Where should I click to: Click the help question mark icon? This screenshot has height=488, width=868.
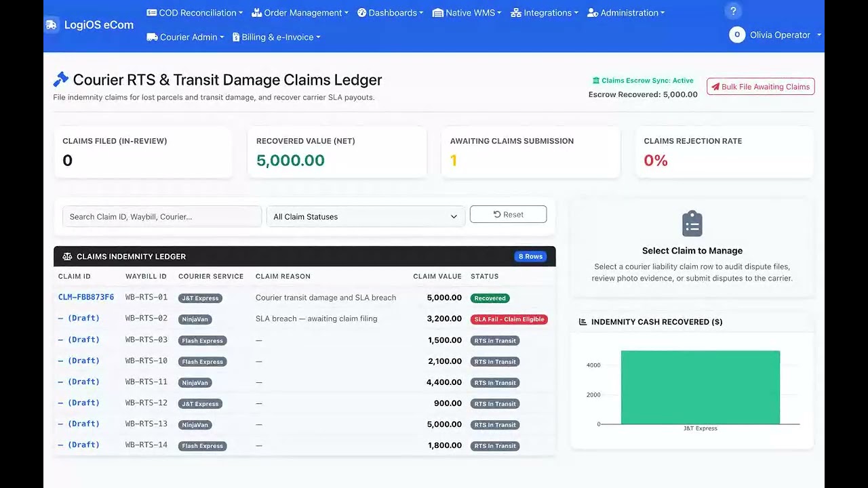[733, 11]
